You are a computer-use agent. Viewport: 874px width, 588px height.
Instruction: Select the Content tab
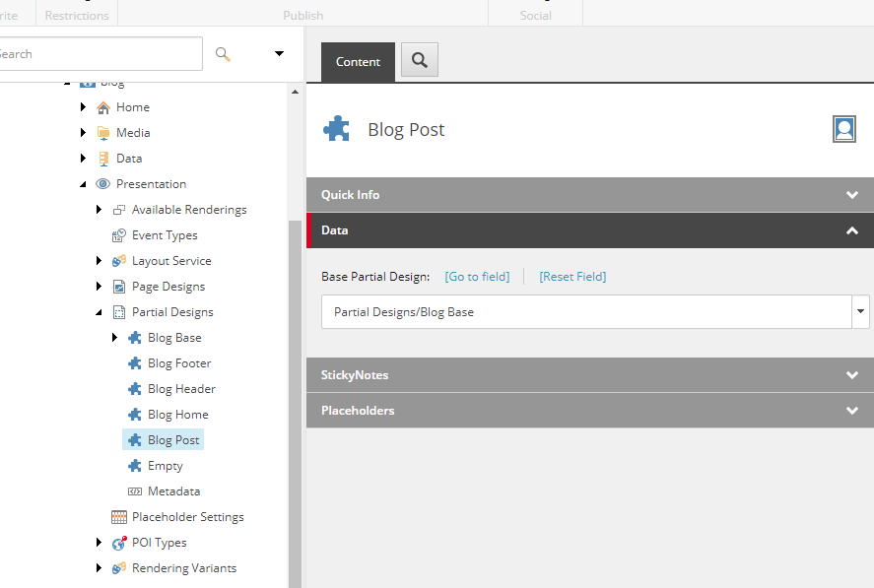(358, 62)
